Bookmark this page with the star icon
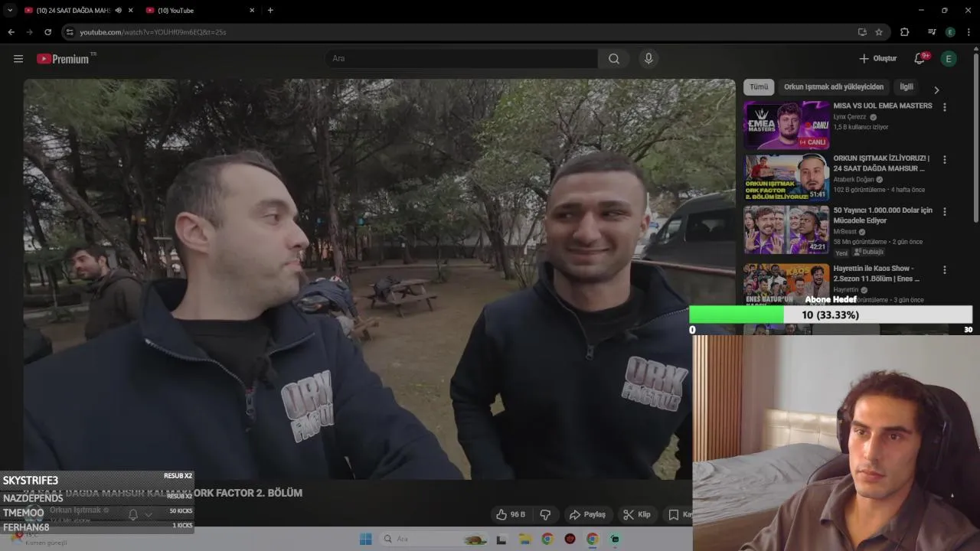The width and height of the screenshot is (980, 551). [879, 32]
